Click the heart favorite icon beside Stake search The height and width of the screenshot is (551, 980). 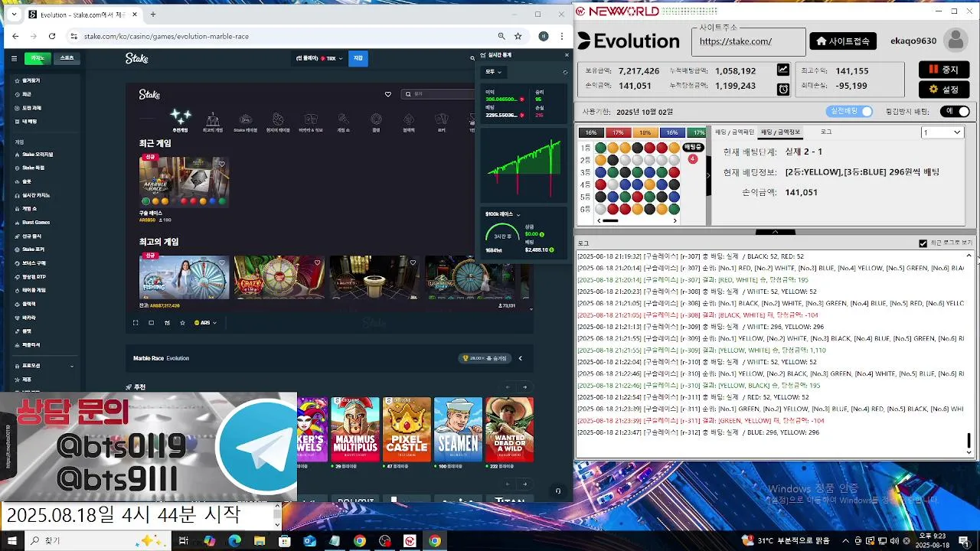pyautogui.click(x=387, y=94)
